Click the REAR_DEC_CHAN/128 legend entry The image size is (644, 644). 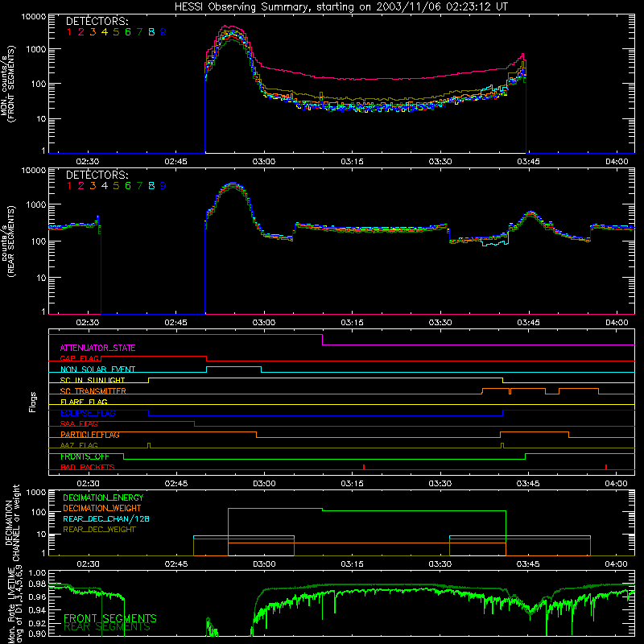pos(106,518)
